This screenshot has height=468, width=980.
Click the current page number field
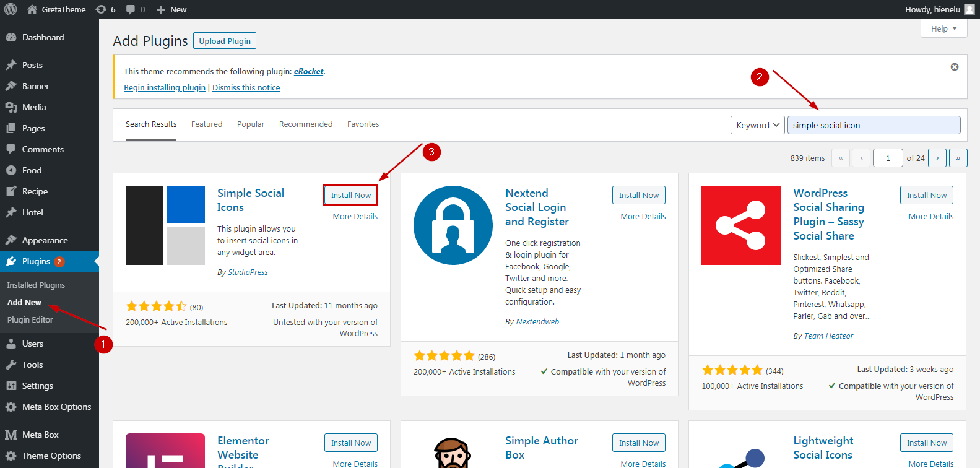pyautogui.click(x=888, y=158)
